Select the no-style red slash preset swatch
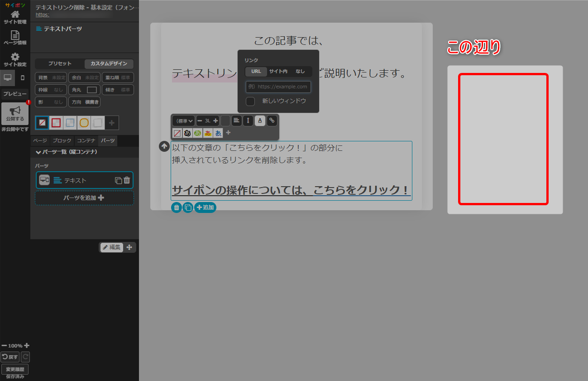This screenshot has height=381, width=588. [x=42, y=123]
